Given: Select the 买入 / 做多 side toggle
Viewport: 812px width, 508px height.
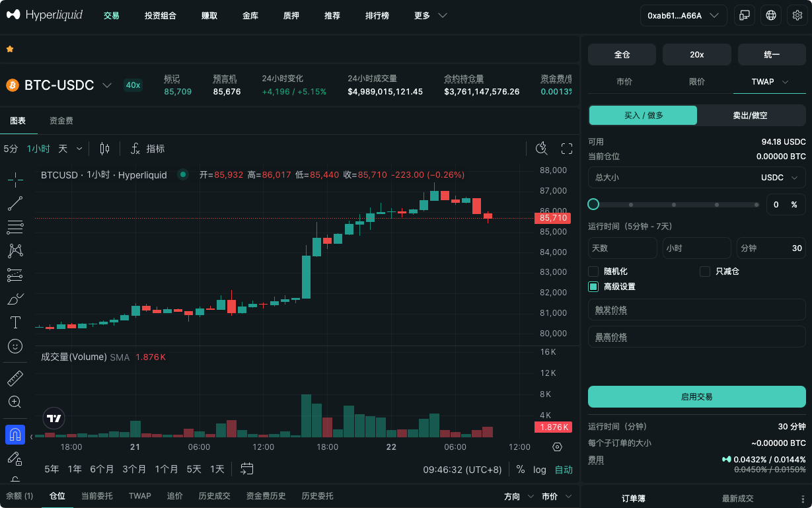Looking at the screenshot, I should pyautogui.click(x=643, y=115).
